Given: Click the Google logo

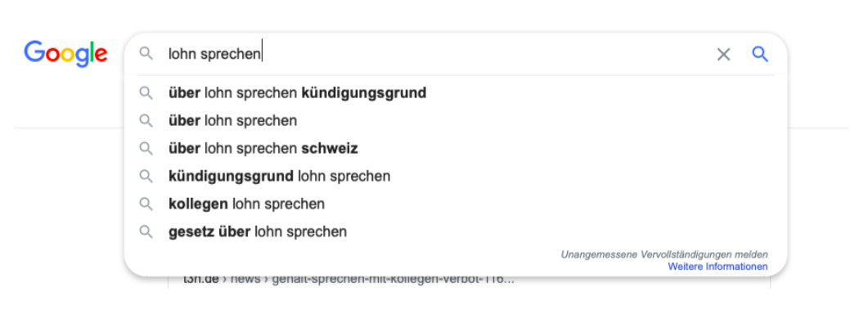Looking at the screenshot, I should click(65, 54).
